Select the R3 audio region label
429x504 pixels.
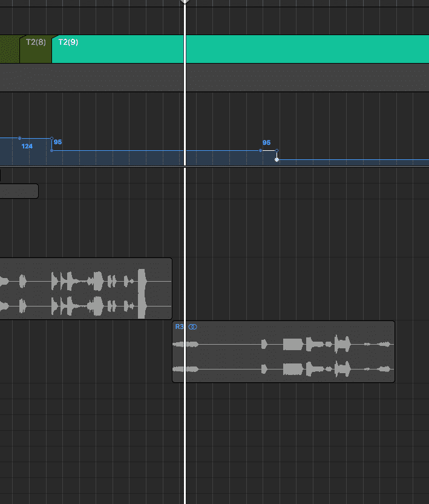pos(179,327)
